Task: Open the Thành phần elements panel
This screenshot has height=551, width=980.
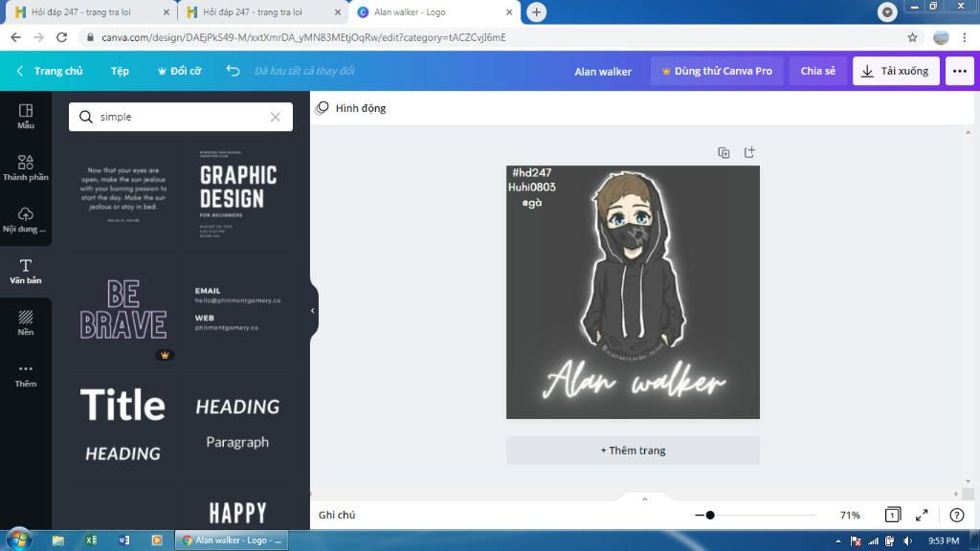Action: point(26,168)
